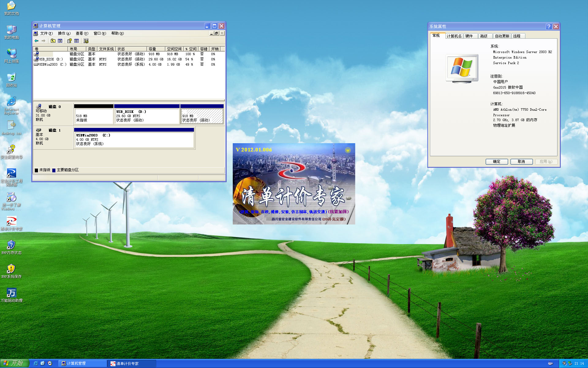The image size is (588, 368).
Task: Open the 帮助(H) menu
Action: [x=117, y=33]
